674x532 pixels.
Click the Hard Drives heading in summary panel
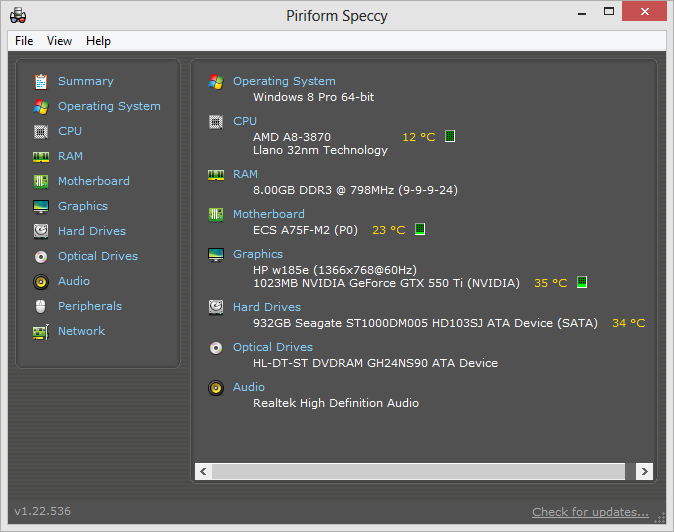266,307
